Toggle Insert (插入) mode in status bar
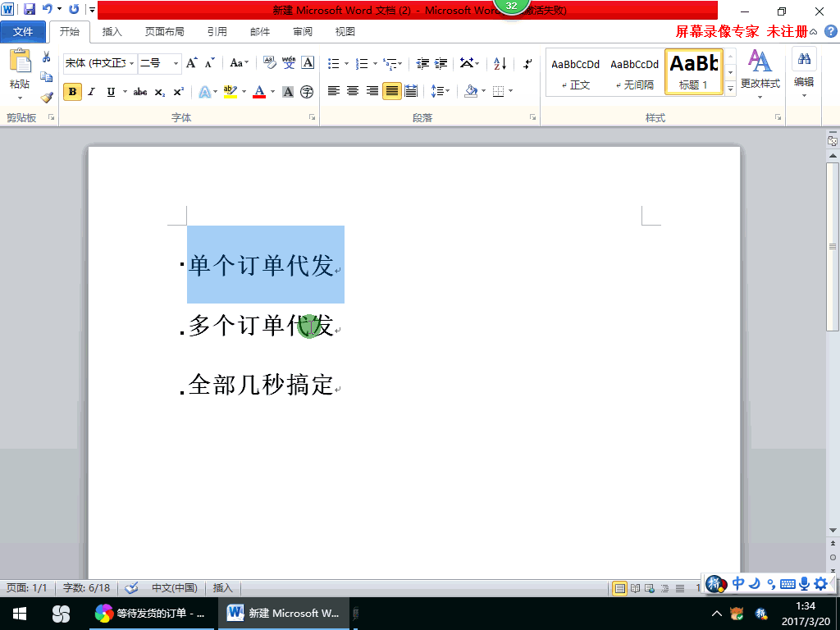The image size is (840, 630). pos(223,588)
